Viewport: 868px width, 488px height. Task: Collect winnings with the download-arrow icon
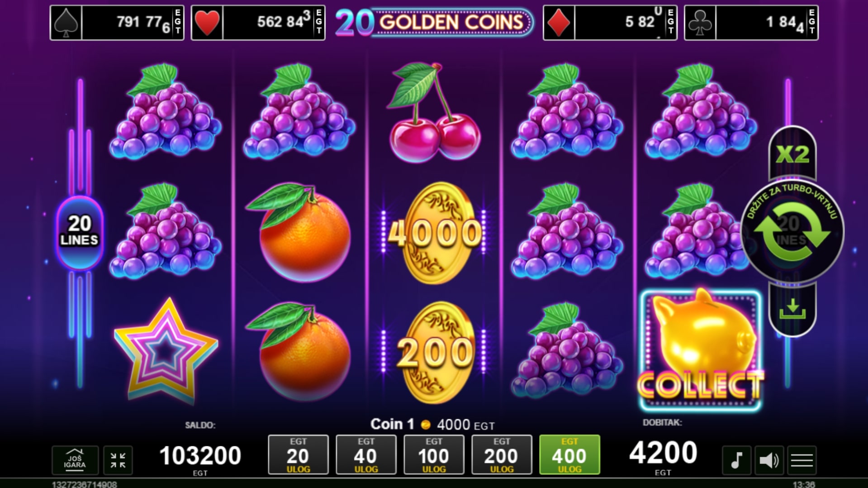[x=792, y=310]
